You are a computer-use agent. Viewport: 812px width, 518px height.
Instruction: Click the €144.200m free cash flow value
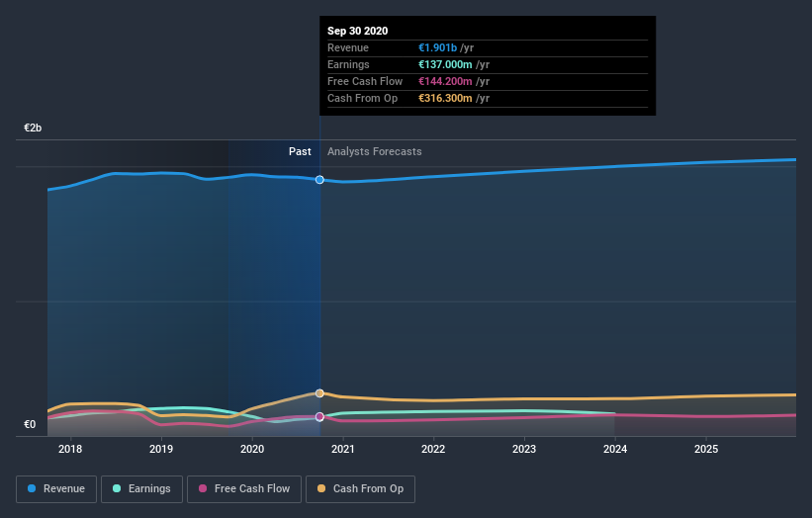click(445, 81)
